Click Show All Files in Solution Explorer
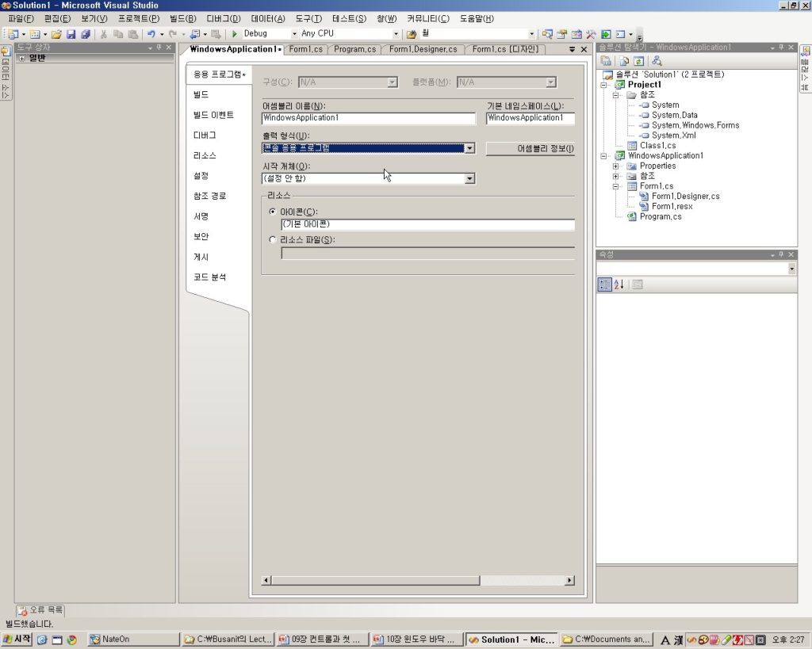The height and width of the screenshot is (649, 812). [x=625, y=61]
